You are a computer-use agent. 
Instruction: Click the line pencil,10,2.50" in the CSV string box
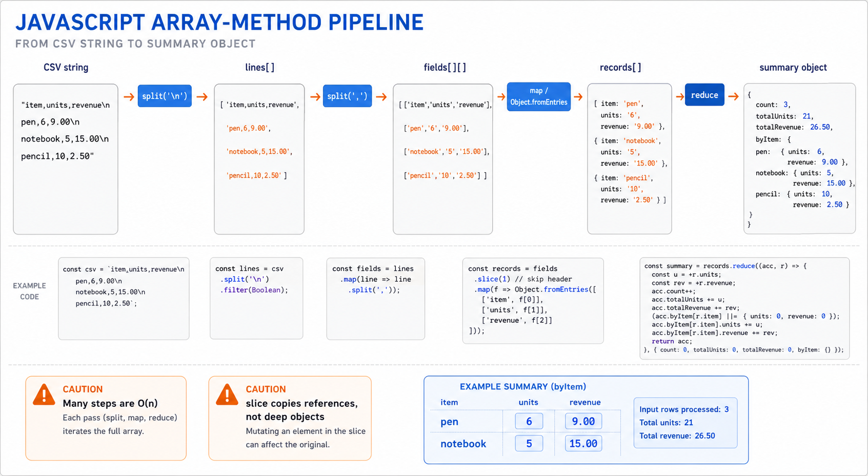57,156
